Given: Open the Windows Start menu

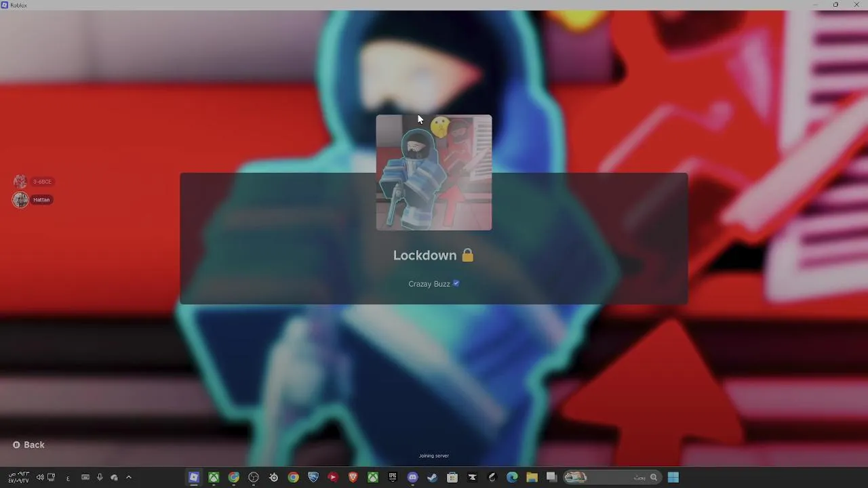Looking at the screenshot, I should (x=673, y=477).
